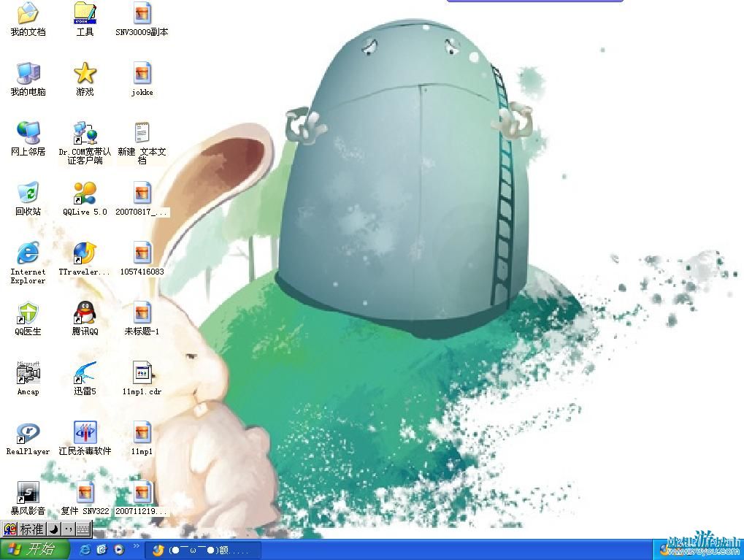Open the 回收站 recycle bin
Screen dimensions: 744x560
28,199
